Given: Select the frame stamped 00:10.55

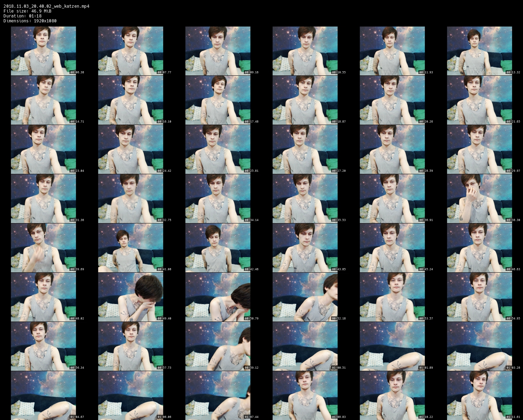Looking at the screenshot, I should pyautogui.click(x=305, y=51).
